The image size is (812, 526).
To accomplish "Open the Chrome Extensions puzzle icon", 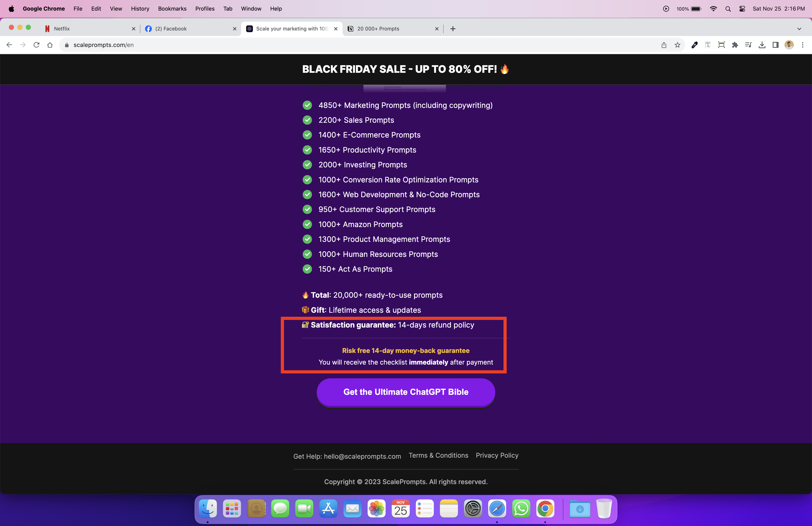I will tap(735, 45).
